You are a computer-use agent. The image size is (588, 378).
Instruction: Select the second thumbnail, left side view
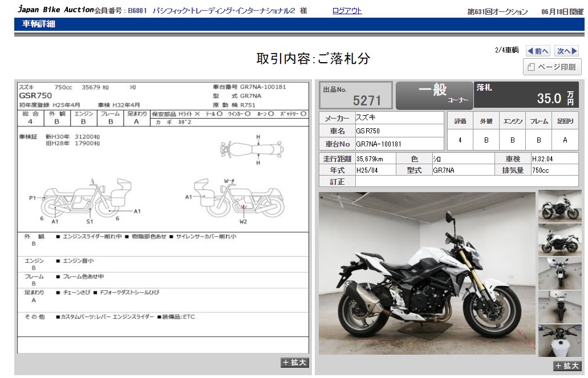(560, 239)
